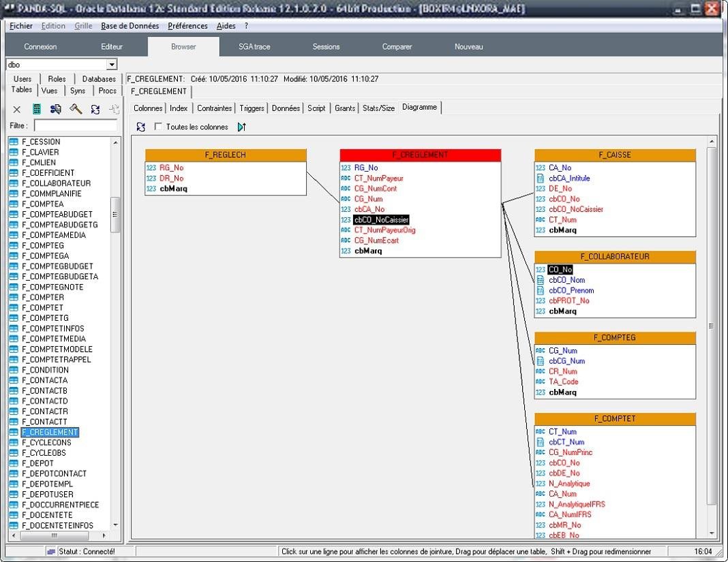Click the hammer icon in tables toolbar
The image size is (728, 562).
coord(76,109)
